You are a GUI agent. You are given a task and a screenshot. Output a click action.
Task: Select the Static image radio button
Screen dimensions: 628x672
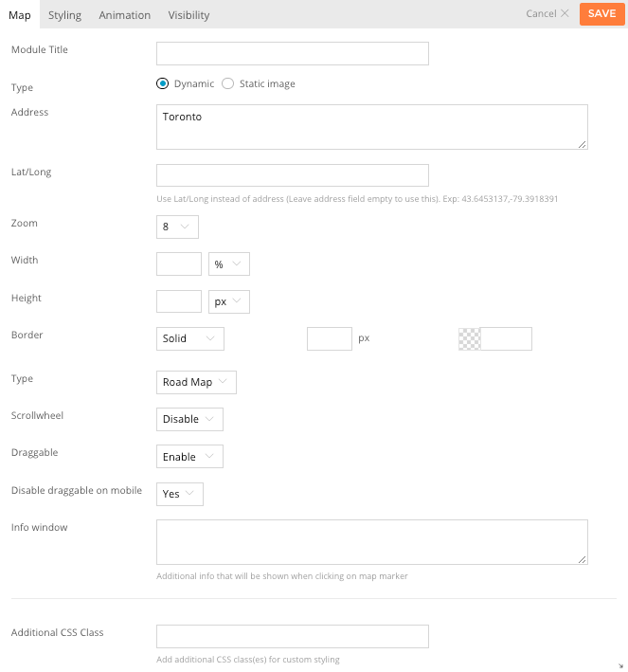pos(227,83)
